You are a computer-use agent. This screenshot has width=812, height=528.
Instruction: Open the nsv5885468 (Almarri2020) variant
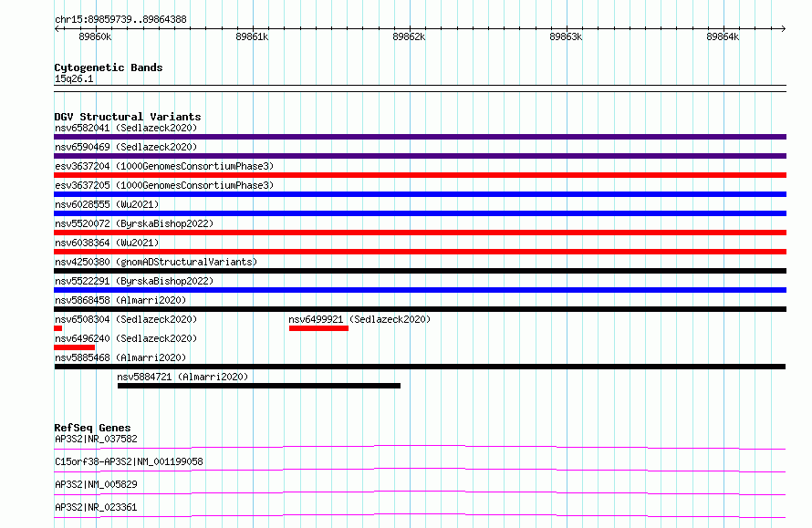(120, 357)
